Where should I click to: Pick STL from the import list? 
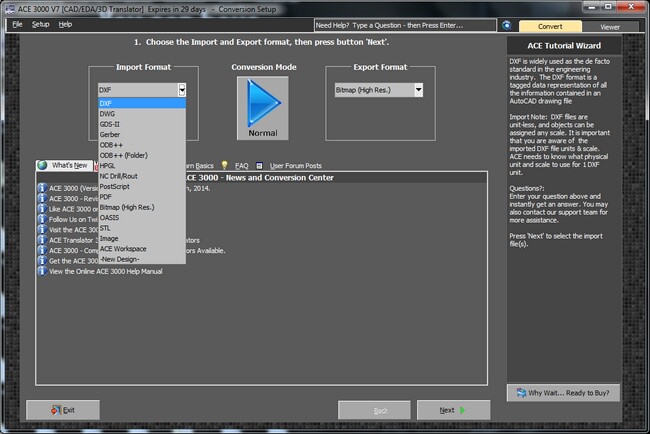[142, 228]
